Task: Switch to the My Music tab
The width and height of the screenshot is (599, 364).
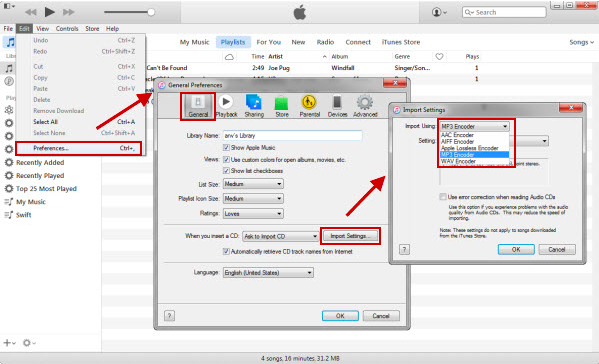Action: [194, 42]
